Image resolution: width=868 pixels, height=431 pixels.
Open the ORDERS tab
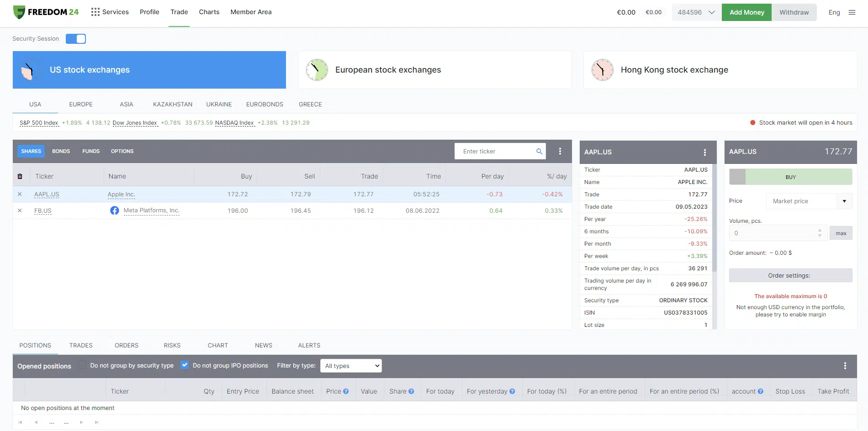127,345
